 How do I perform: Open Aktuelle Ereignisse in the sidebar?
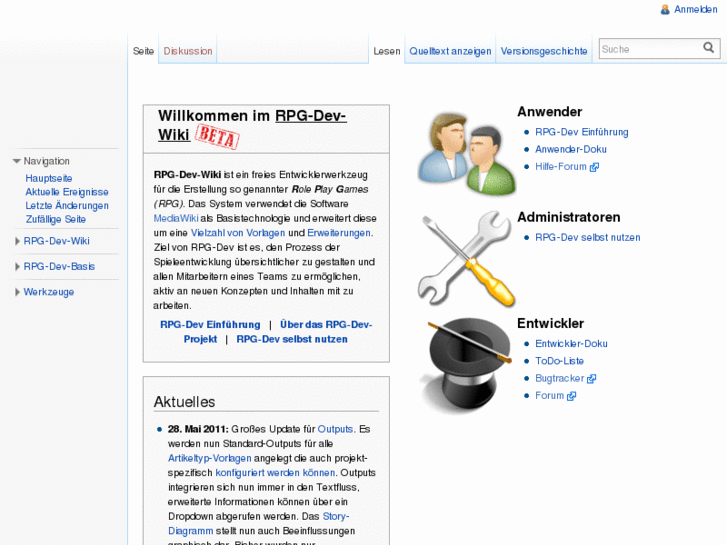(x=67, y=192)
